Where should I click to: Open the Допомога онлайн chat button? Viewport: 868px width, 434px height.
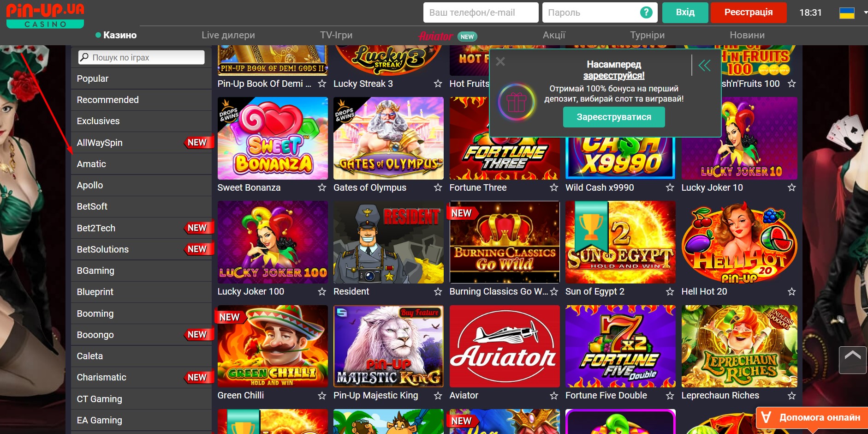click(812, 418)
